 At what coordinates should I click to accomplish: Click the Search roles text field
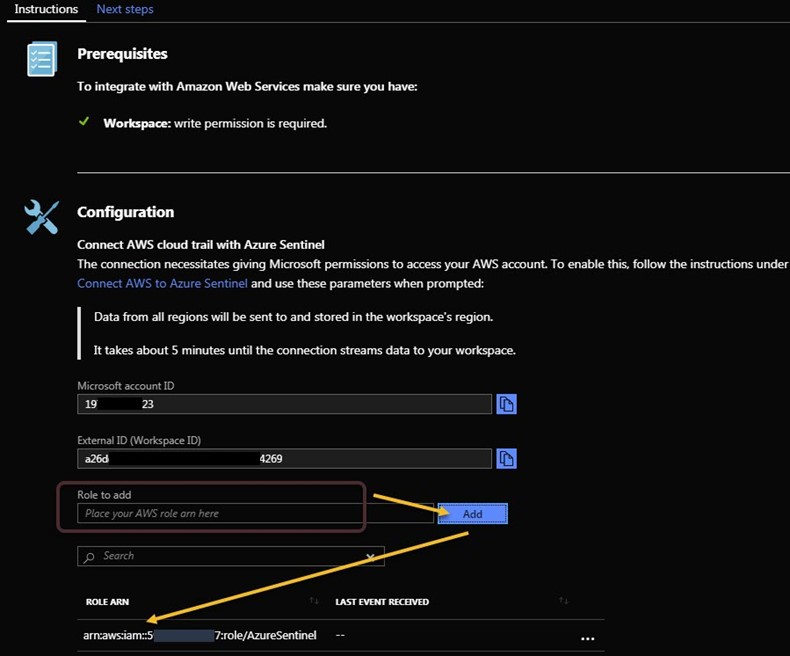click(230, 557)
